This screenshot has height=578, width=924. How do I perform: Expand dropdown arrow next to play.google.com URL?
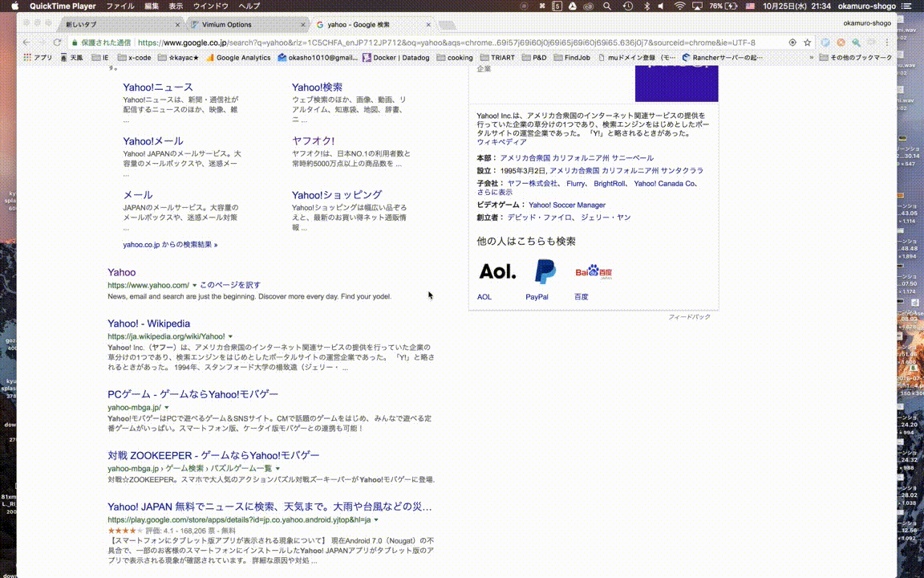point(376,520)
